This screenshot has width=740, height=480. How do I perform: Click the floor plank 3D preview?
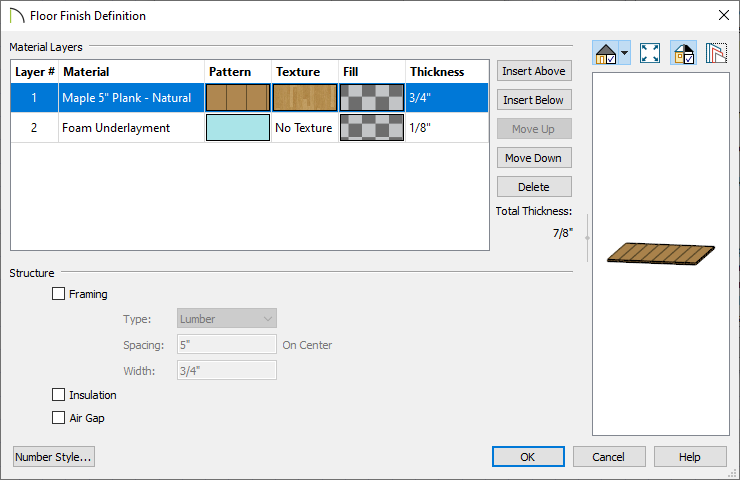(661, 254)
